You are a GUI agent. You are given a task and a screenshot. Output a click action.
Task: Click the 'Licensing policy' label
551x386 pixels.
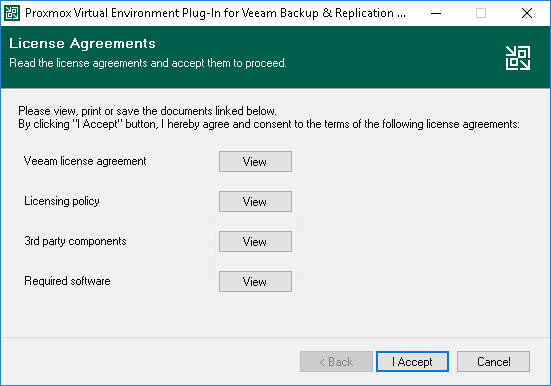[62, 201]
